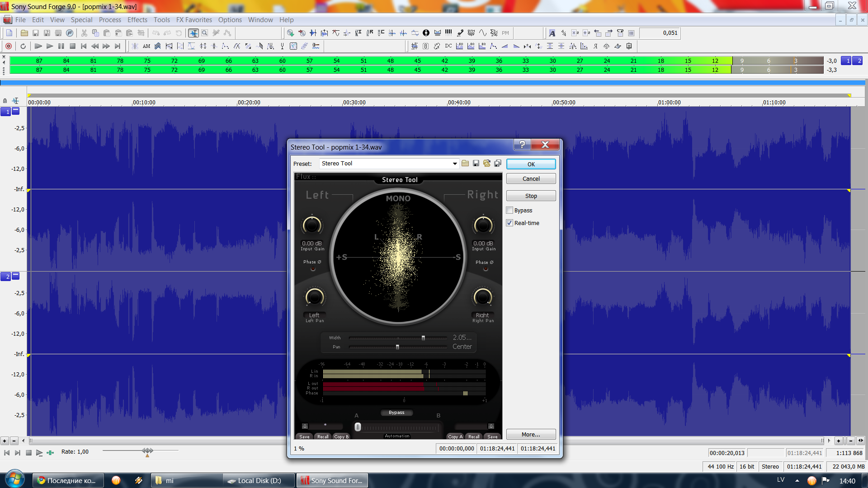Open the File menu

point(20,20)
